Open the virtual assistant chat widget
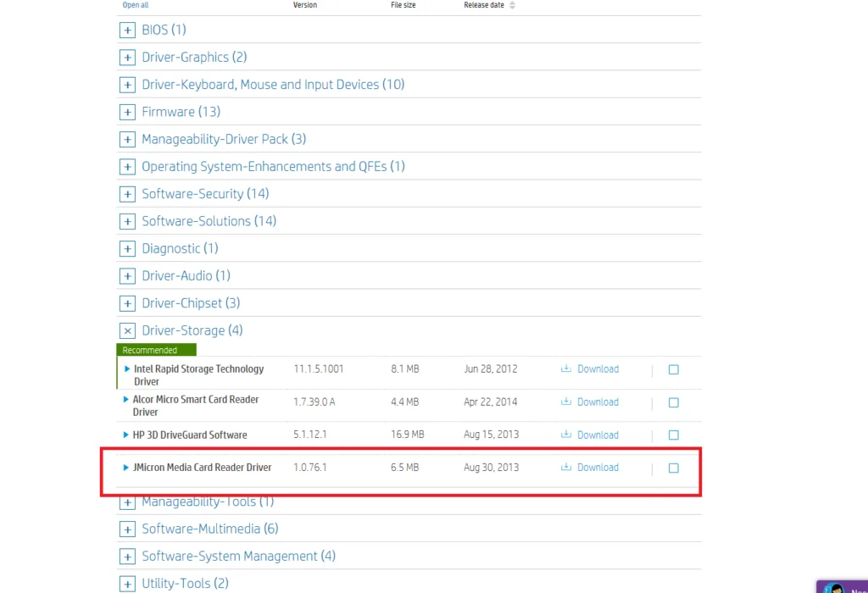Screen dimensions: 868x593 click(x=843, y=587)
